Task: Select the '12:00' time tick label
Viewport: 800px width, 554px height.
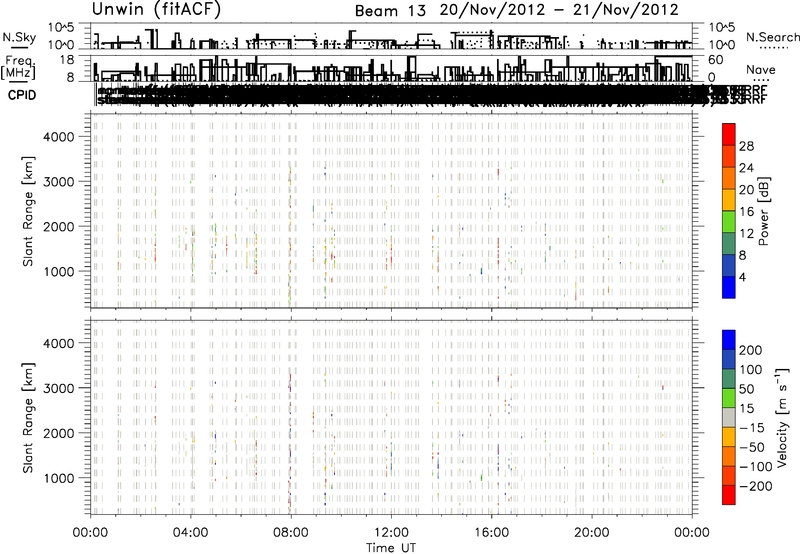Action: [391, 533]
